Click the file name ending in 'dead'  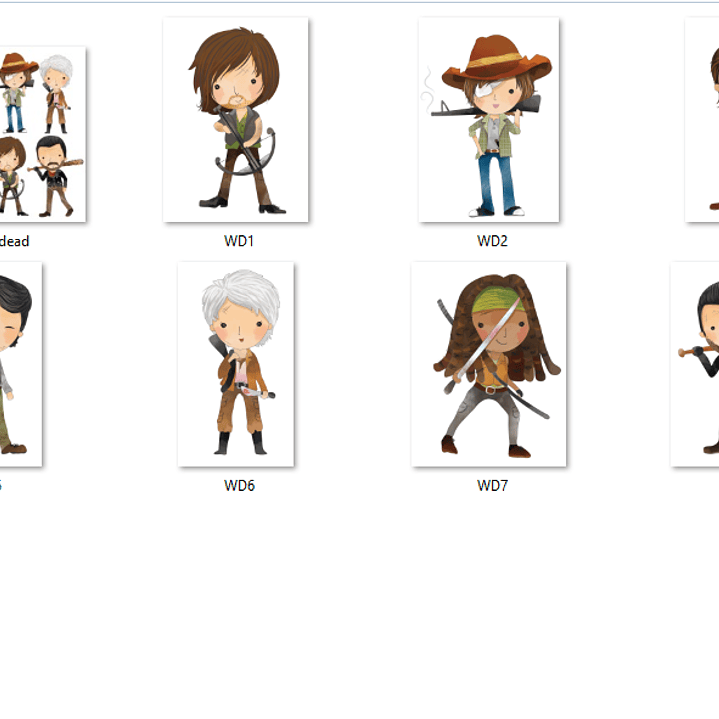(x=14, y=241)
